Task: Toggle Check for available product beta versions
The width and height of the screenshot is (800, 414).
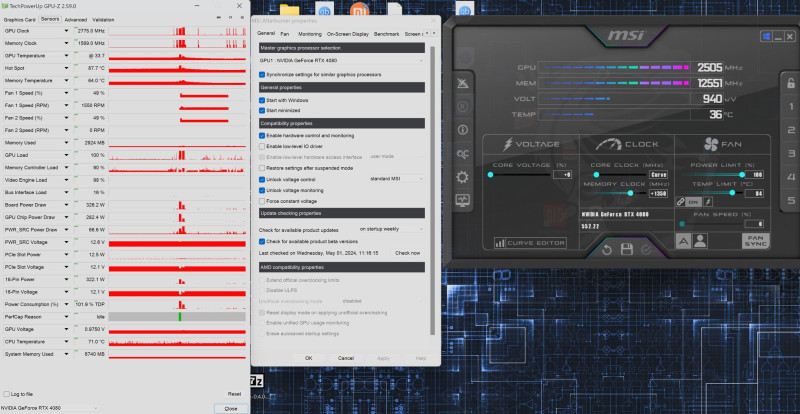Action: click(262, 241)
